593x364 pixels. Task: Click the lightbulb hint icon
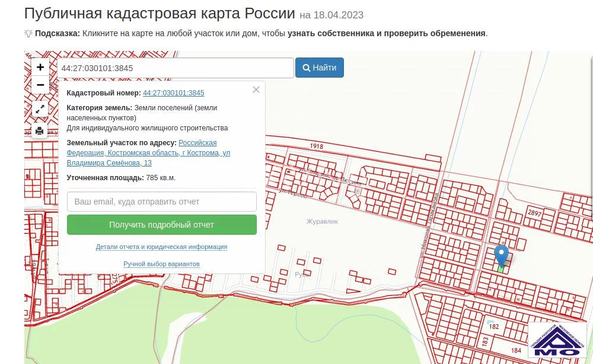pyautogui.click(x=28, y=33)
